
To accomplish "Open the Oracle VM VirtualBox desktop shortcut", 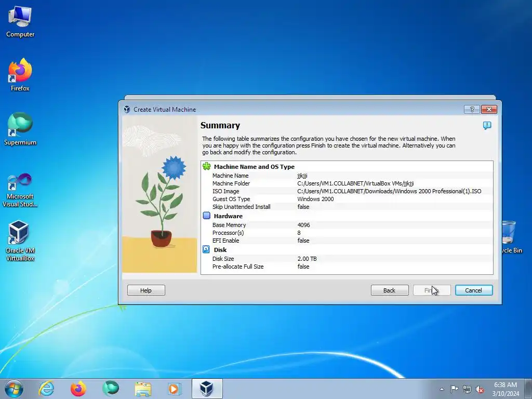I will [x=20, y=241].
